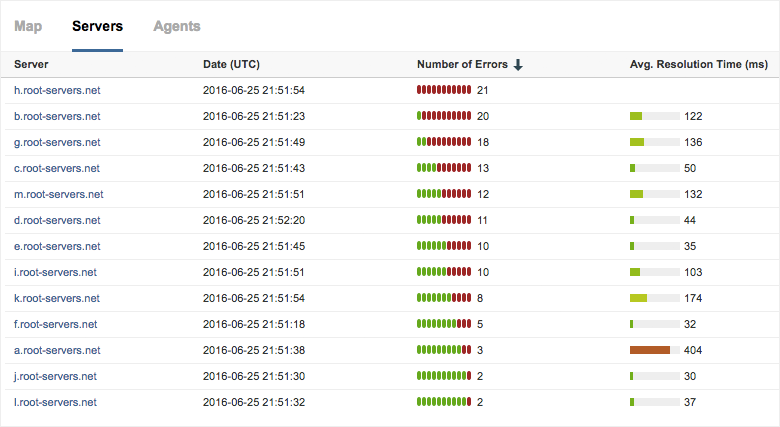Click the 174 ms resolution time bar
The height and width of the screenshot is (427, 780).
click(x=654, y=298)
